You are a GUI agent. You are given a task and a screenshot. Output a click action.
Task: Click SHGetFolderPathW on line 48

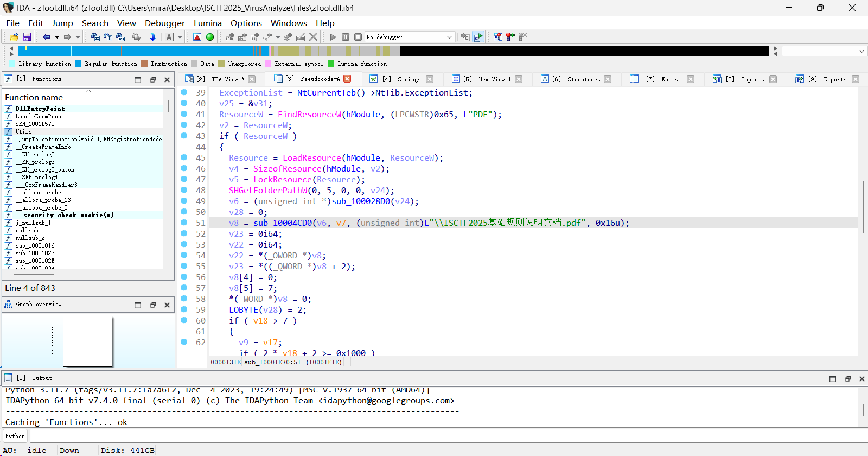(x=268, y=191)
